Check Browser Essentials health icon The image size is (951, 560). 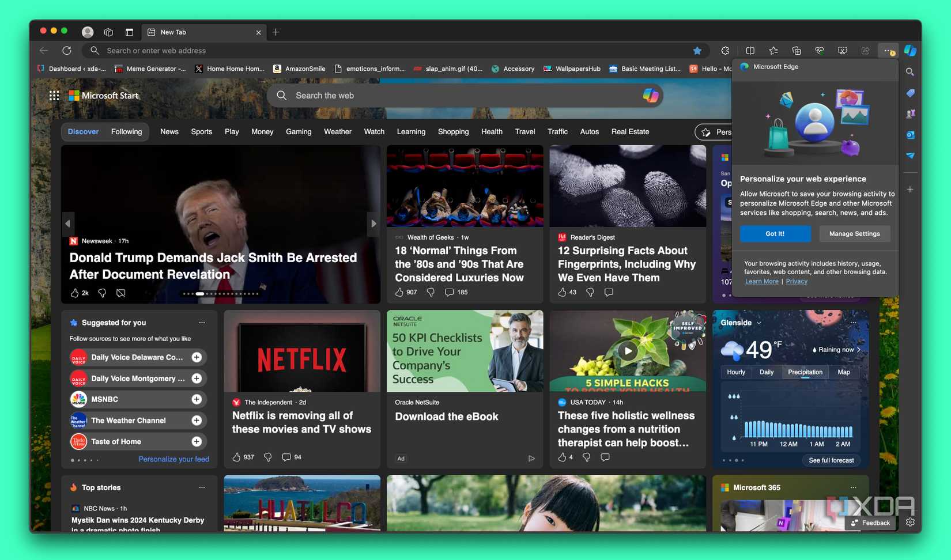coord(819,51)
